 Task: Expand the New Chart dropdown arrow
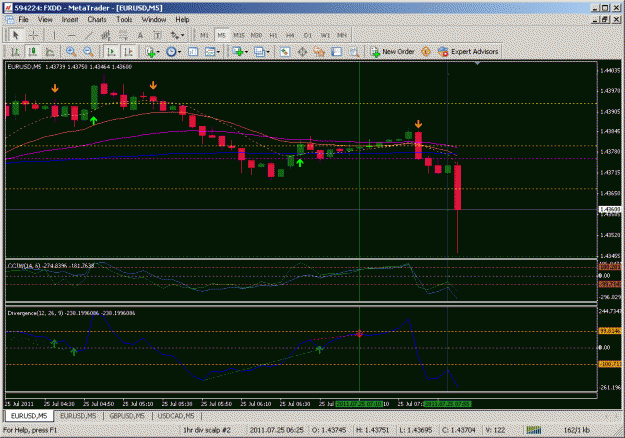tap(246, 52)
